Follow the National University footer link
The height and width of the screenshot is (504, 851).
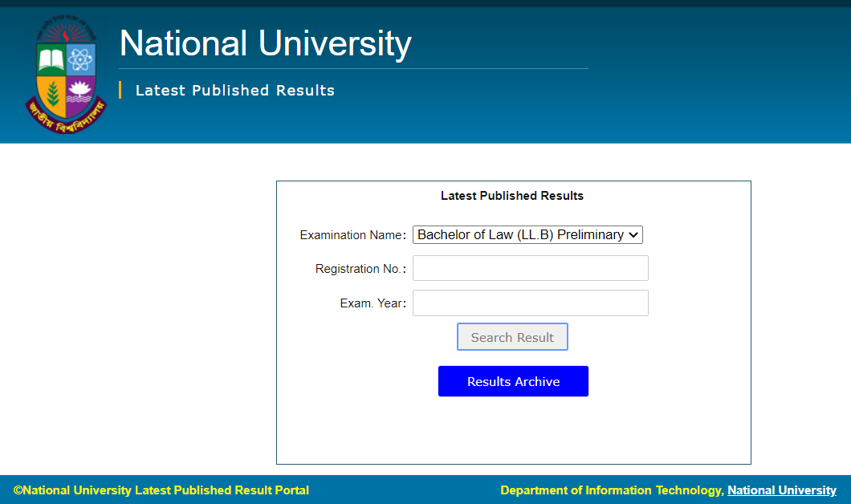tap(781, 490)
